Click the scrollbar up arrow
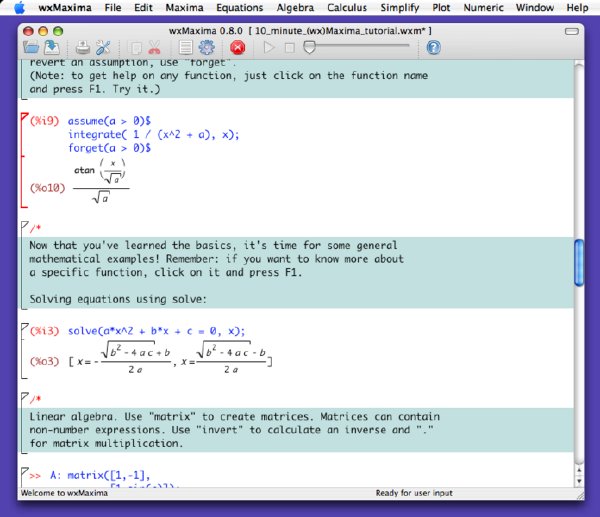The width and height of the screenshot is (600, 517). pyautogui.click(x=579, y=470)
